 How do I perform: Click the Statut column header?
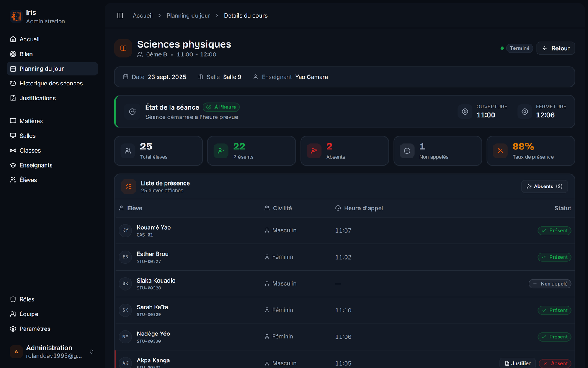pyautogui.click(x=563, y=208)
